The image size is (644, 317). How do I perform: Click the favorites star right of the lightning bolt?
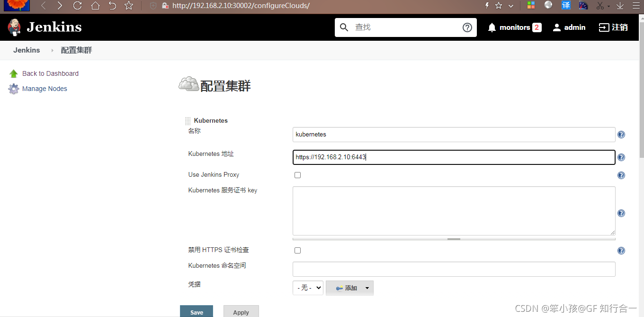click(x=499, y=6)
